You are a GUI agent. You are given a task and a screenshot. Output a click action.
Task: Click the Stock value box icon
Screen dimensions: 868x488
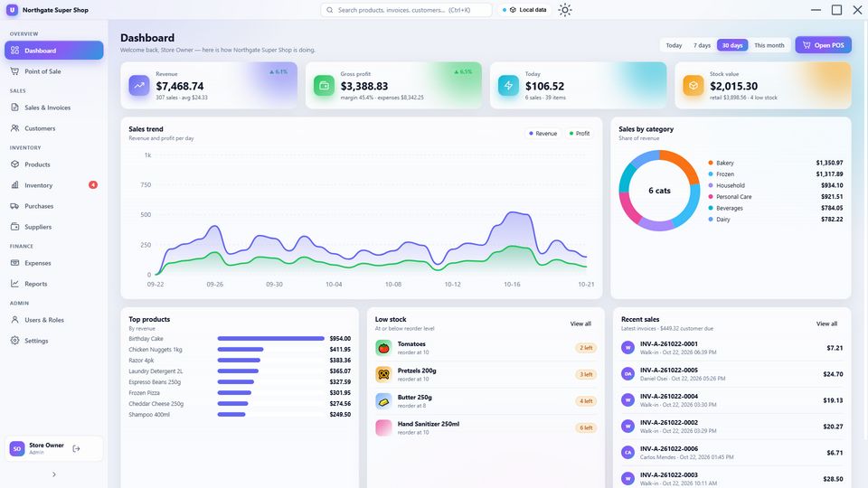693,86
